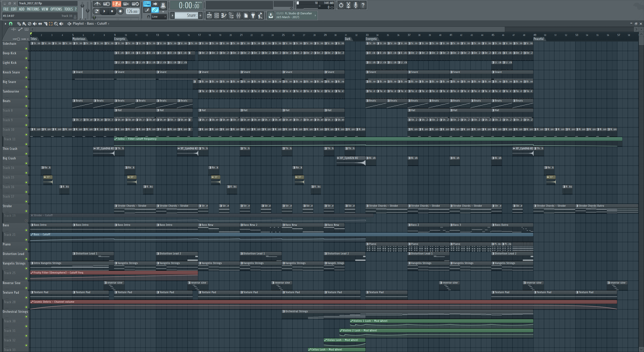644x352 pixels.
Task: Mute the Deep Kick track
Action: [x=26, y=58]
